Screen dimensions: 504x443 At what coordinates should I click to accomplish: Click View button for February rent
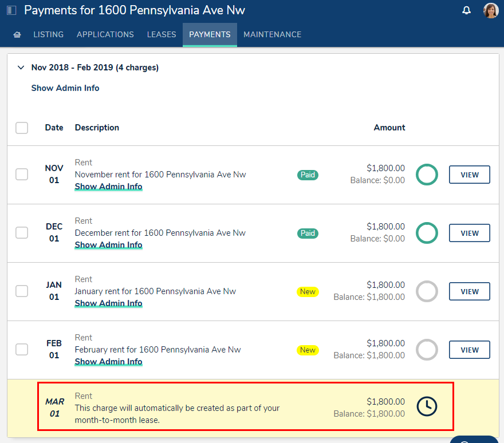pos(469,350)
